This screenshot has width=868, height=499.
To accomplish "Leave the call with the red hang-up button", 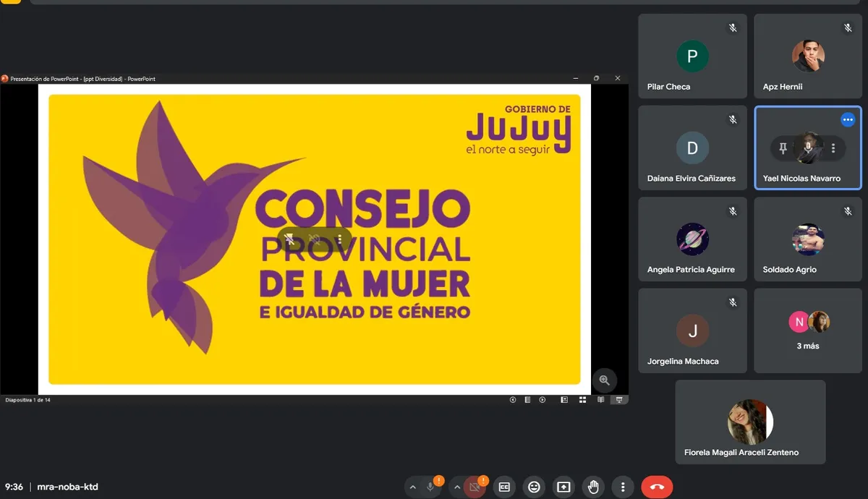I will tap(657, 487).
